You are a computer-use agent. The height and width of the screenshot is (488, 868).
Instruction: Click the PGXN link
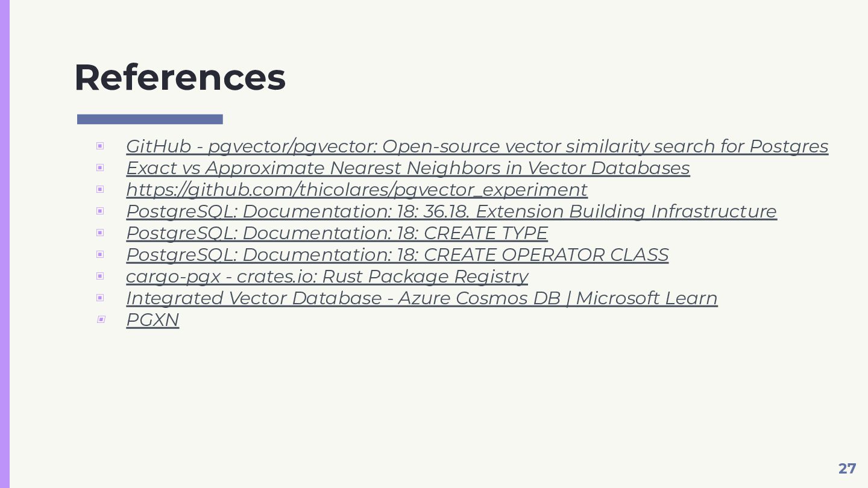[x=153, y=320]
